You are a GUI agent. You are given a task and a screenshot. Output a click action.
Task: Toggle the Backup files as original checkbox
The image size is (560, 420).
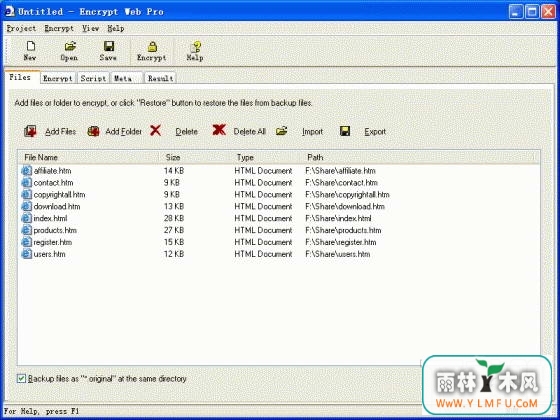coord(21,379)
